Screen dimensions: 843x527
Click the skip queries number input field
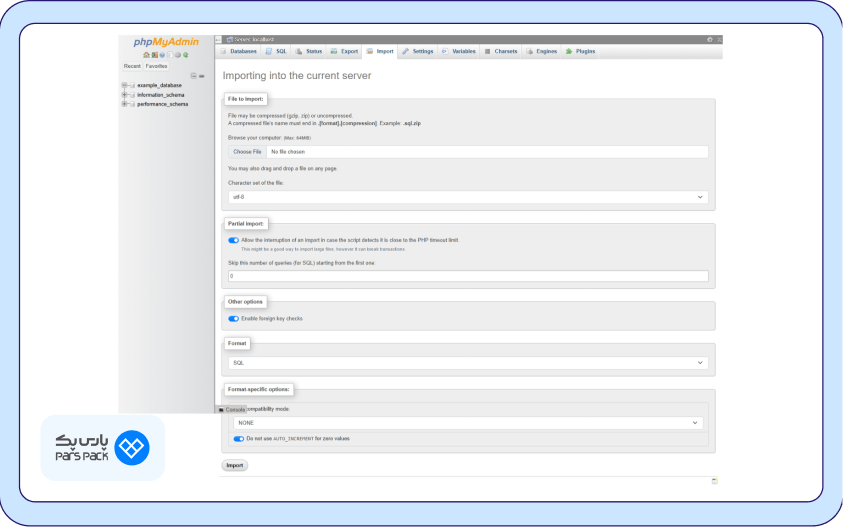click(x=468, y=276)
